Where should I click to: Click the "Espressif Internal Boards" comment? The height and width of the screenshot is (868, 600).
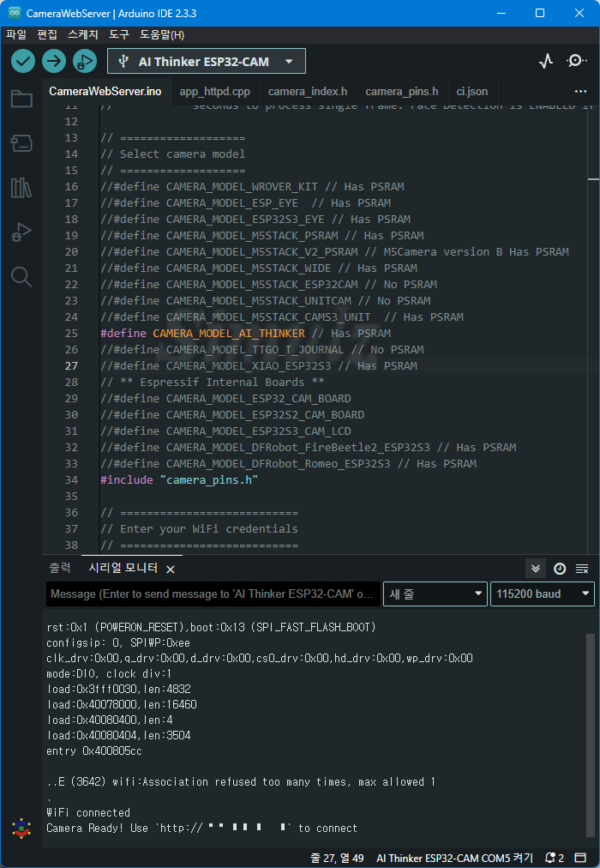[x=213, y=382]
